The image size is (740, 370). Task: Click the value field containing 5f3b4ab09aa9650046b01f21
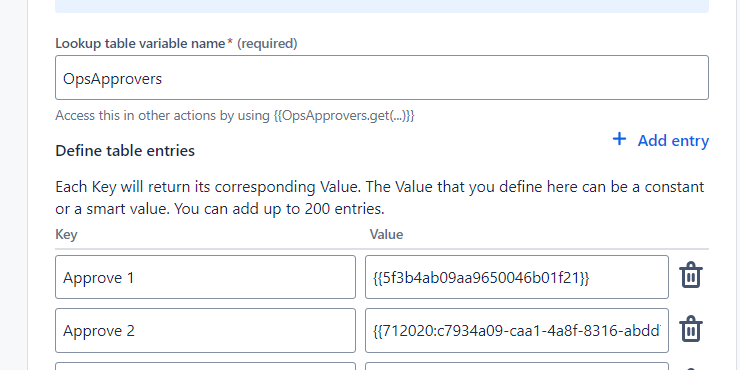pos(517,277)
